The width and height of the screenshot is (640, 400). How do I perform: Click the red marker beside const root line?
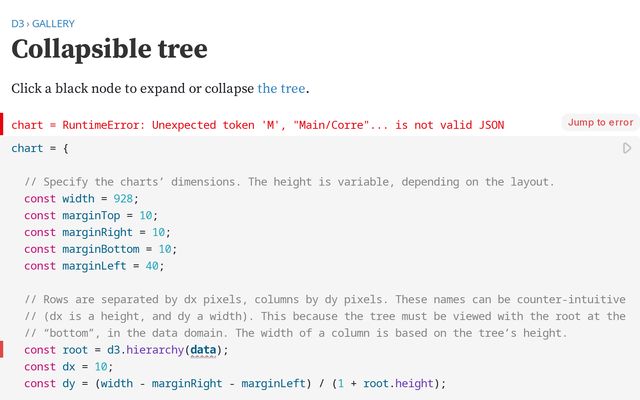[2, 349]
